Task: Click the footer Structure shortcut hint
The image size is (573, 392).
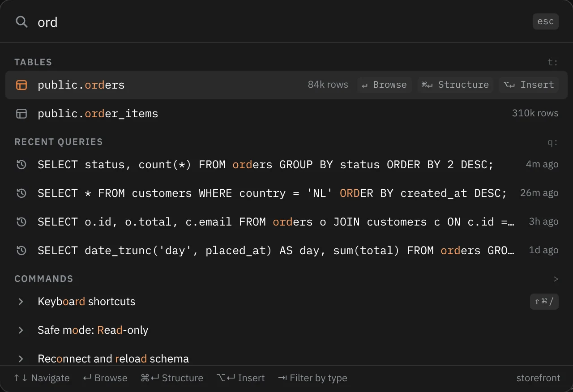Action: (x=172, y=378)
